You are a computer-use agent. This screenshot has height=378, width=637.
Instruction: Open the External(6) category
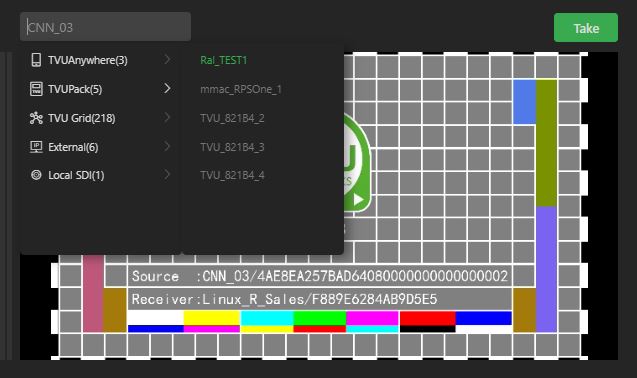[100, 147]
